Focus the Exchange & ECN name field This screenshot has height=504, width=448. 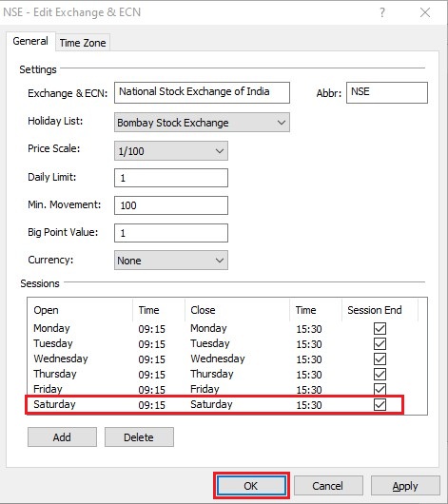(202, 92)
